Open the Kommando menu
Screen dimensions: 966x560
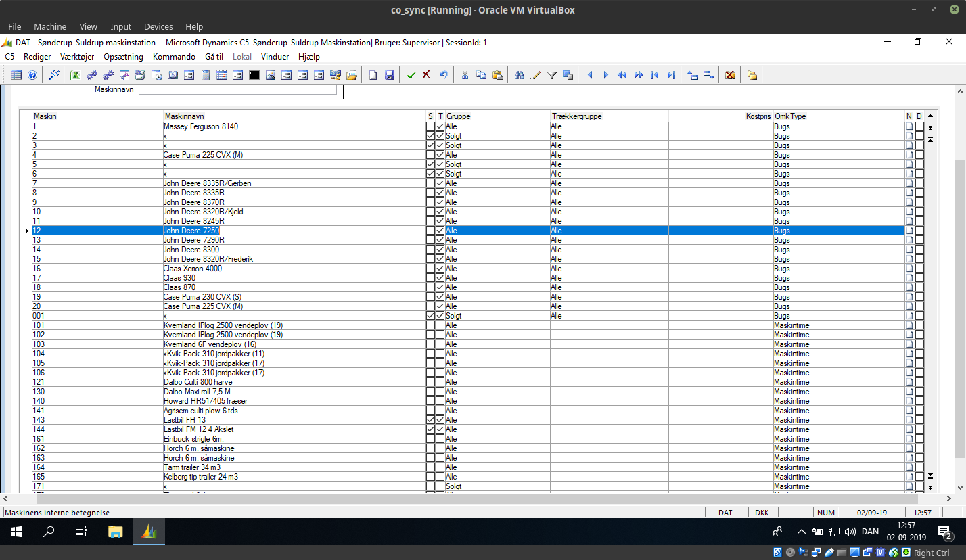(174, 57)
